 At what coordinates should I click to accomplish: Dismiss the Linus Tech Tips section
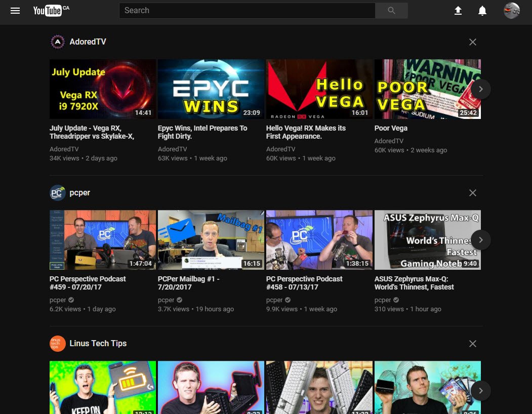click(473, 344)
